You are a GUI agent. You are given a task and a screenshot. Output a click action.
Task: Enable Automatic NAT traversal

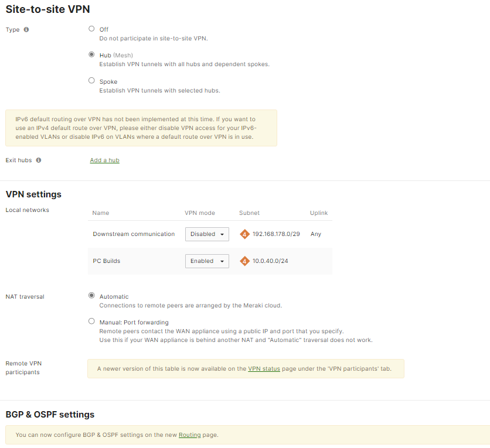tap(91, 295)
